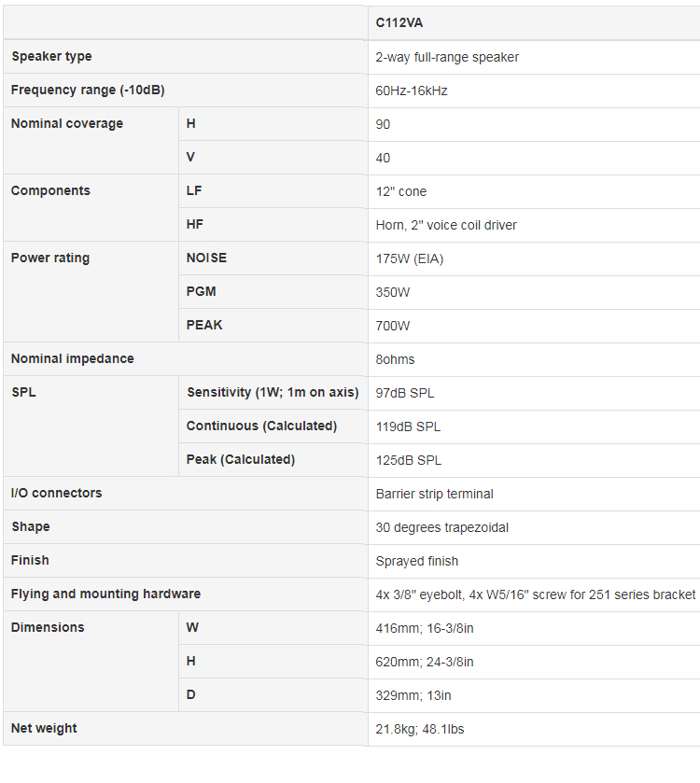Select the 620mm; 24-3/8in height value
The image size is (700, 783).
click(x=425, y=663)
